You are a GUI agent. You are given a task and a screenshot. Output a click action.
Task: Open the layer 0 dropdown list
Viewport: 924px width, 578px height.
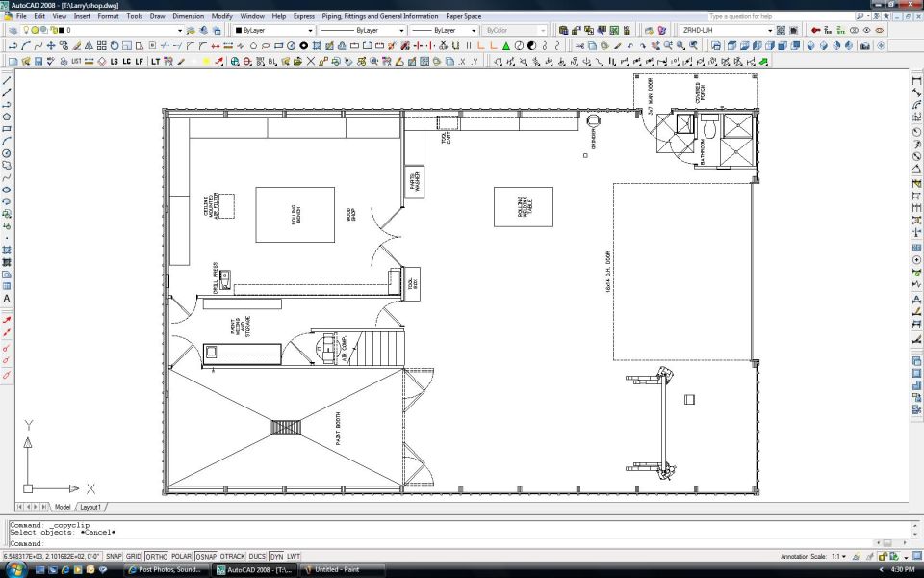click(x=180, y=30)
